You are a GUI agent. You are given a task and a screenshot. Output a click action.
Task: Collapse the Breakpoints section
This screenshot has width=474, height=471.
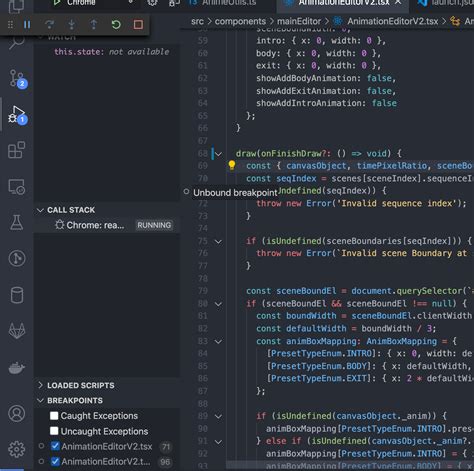[x=40, y=400]
